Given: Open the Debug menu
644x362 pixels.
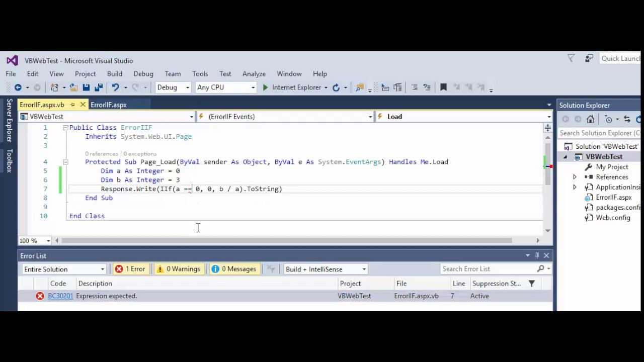Looking at the screenshot, I should coord(143,74).
